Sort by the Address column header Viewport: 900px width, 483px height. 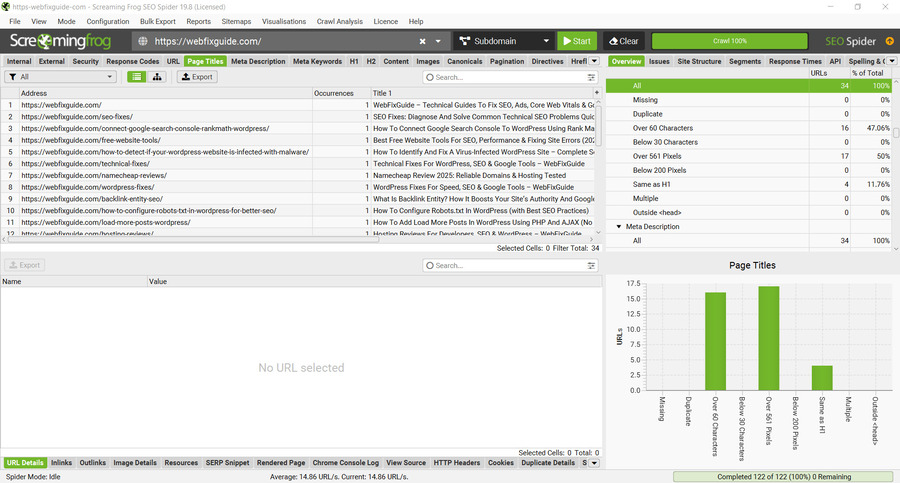(x=166, y=93)
